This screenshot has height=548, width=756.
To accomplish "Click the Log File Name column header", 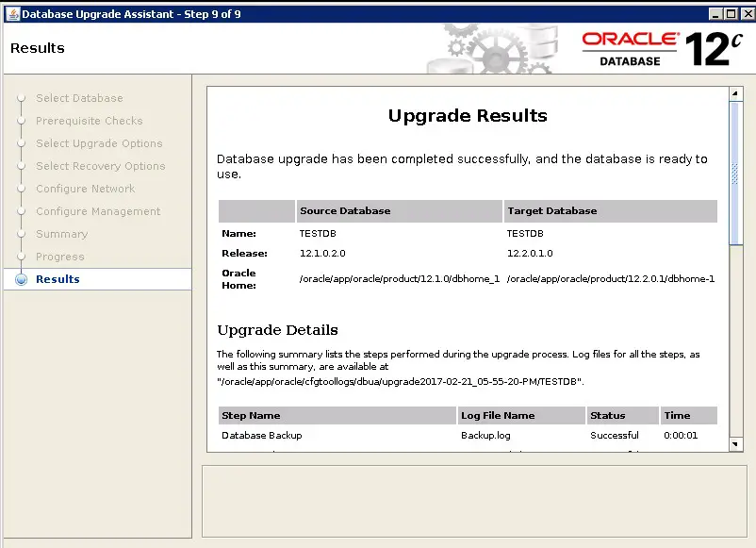I will (521, 415).
